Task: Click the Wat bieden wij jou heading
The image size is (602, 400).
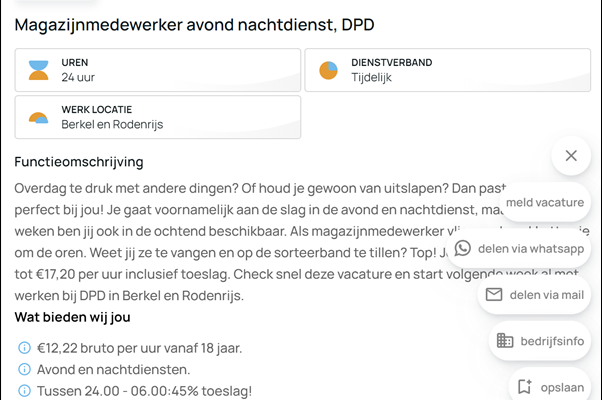Action: (x=72, y=317)
